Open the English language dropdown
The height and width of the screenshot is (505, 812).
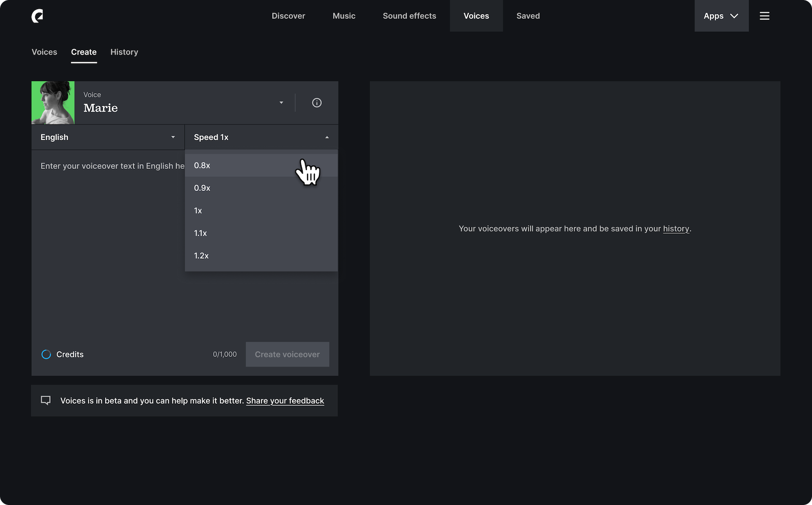(108, 137)
